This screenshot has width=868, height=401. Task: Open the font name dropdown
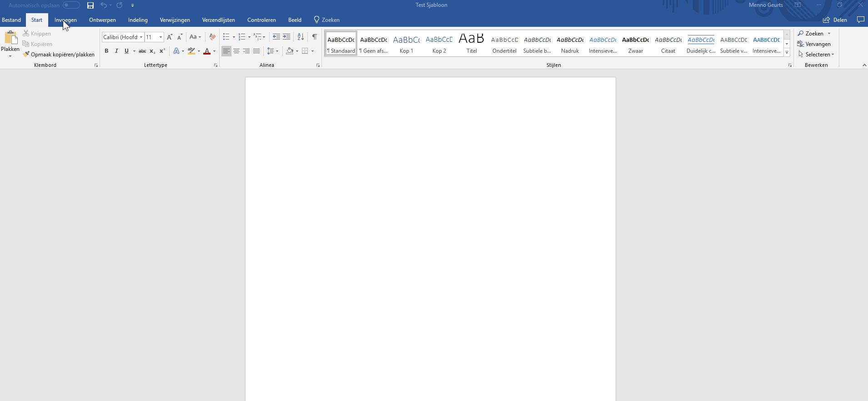click(141, 37)
